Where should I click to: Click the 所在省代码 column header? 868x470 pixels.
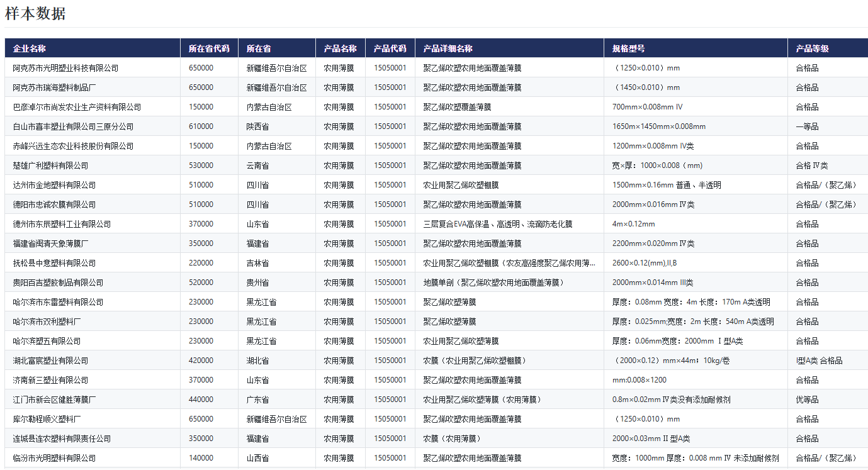[209, 48]
